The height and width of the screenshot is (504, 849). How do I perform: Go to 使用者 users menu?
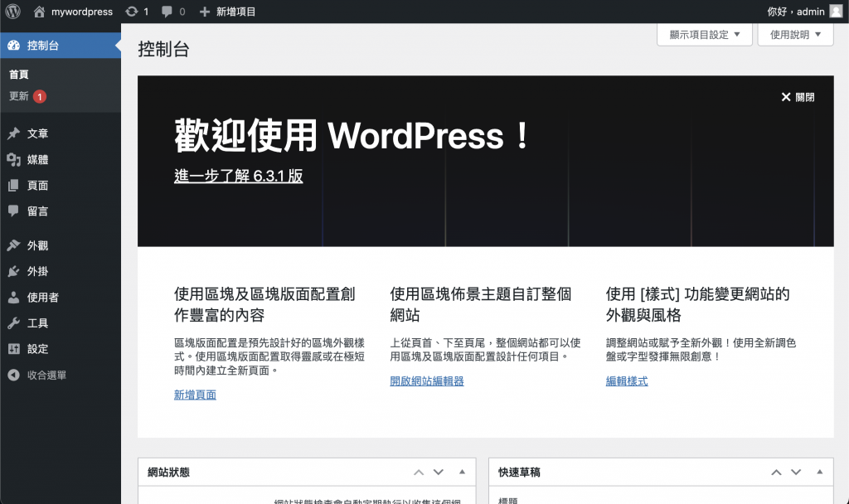pos(43,298)
